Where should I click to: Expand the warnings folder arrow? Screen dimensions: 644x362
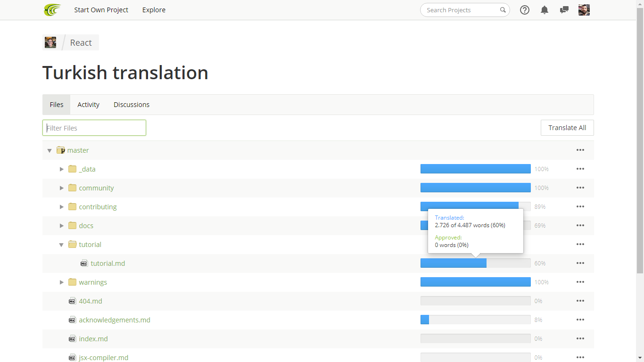click(x=61, y=282)
